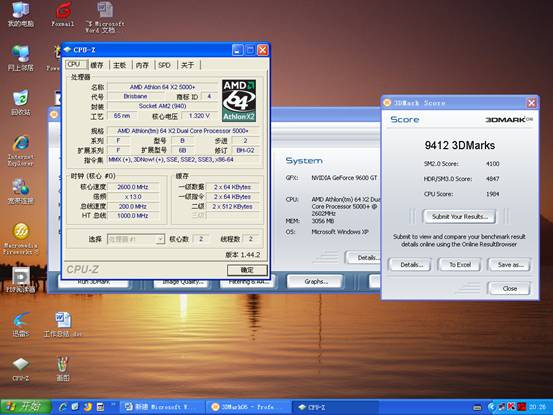
Task: Click the AMD 64 Athlon X2 logo
Action: [x=239, y=100]
